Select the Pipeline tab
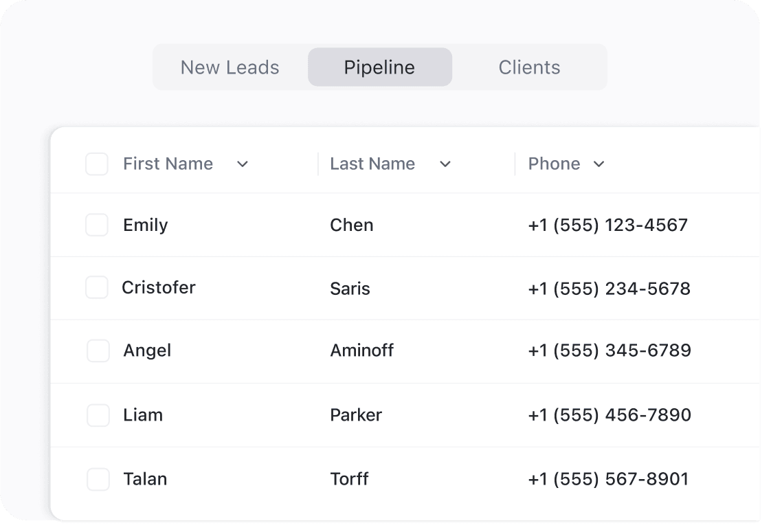 379,67
